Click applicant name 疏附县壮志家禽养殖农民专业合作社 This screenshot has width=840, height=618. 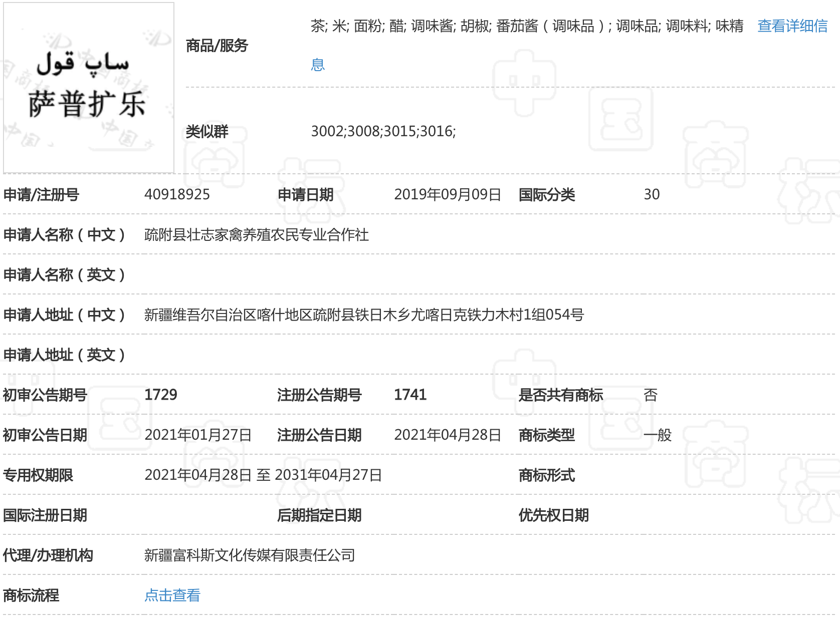pyautogui.click(x=256, y=234)
